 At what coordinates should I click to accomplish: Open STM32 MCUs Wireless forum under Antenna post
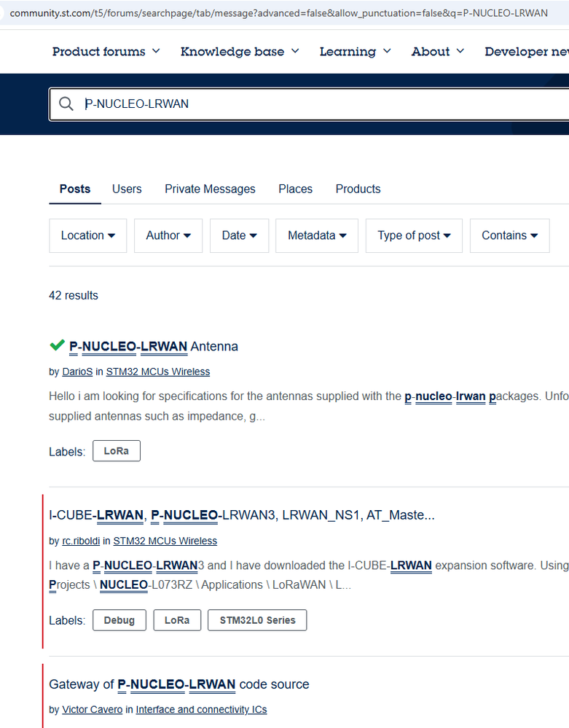click(x=158, y=372)
